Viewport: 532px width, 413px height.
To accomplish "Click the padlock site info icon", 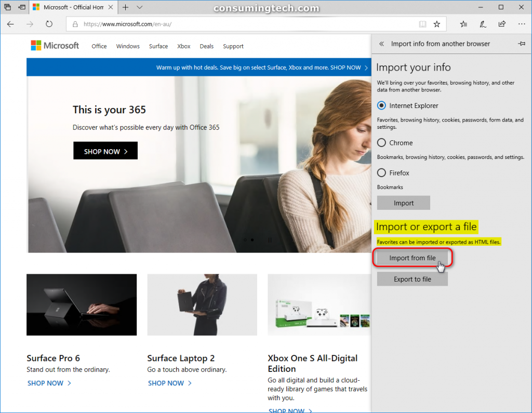I will (75, 24).
